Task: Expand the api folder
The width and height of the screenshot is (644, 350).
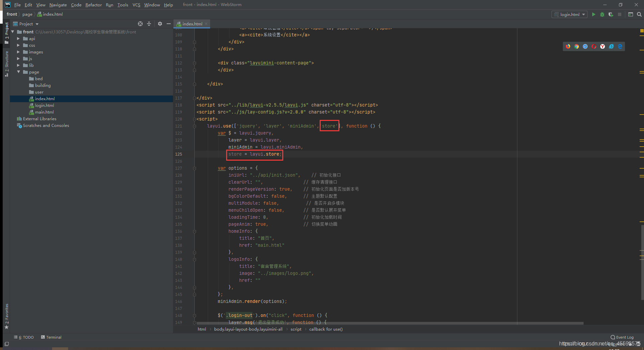Action: [18, 39]
